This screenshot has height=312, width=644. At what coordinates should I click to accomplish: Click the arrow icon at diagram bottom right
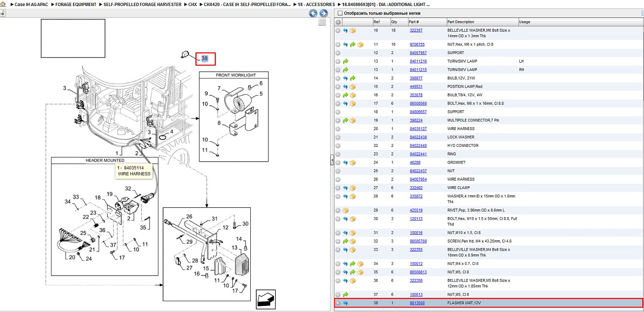click(266, 299)
